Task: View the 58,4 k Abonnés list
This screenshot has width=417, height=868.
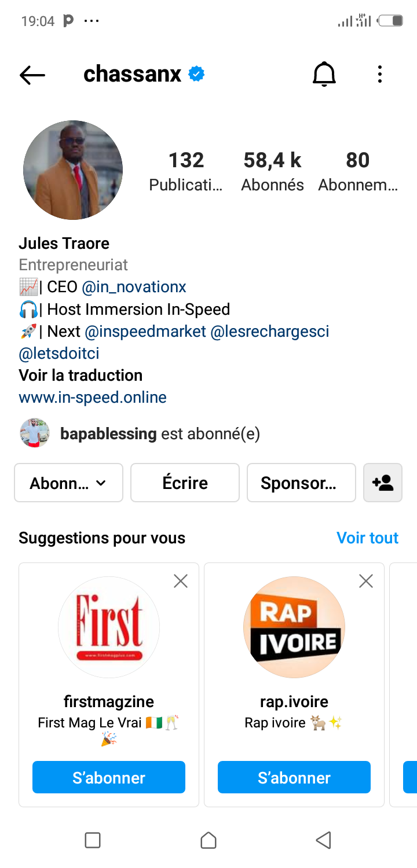Action: pyautogui.click(x=272, y=171)
